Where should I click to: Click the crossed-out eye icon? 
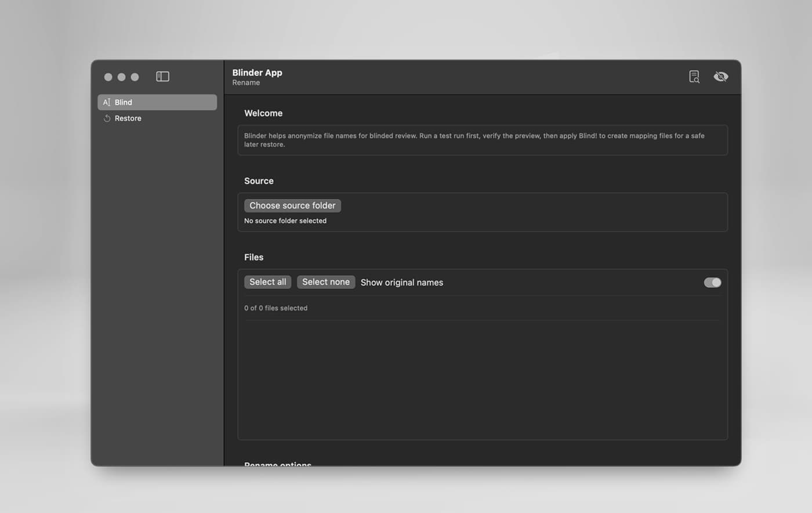720,77
